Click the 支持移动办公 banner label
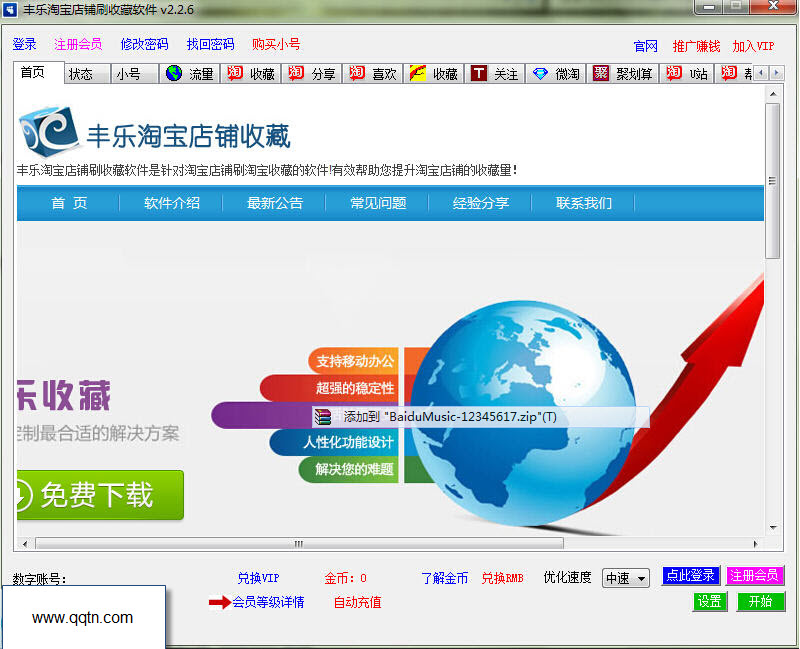Screen dimensions: 800x649 [355, 361]
